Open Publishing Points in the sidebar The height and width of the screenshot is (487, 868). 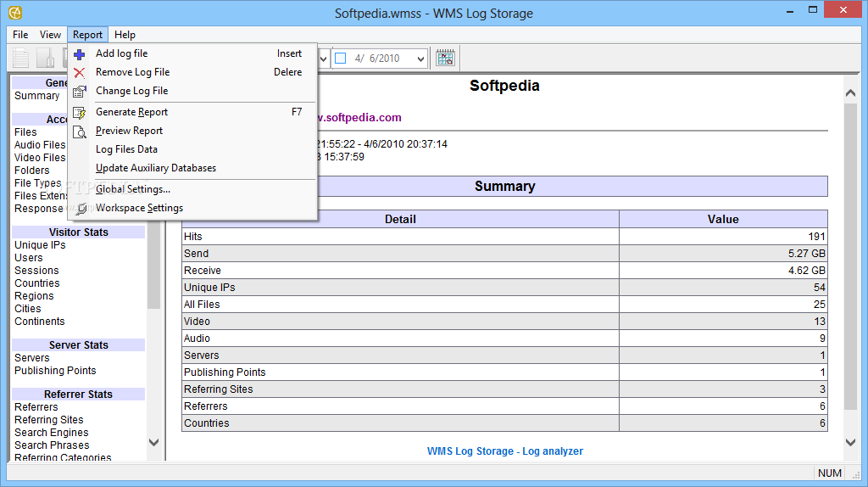click(55, 371)
